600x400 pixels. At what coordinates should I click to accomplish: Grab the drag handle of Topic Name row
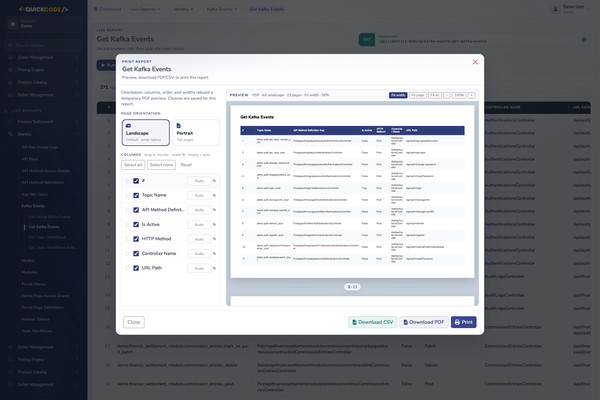(127, 195)
